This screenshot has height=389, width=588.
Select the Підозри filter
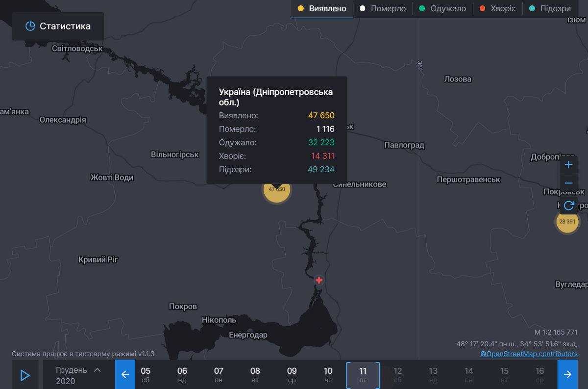tap(550, 9)
